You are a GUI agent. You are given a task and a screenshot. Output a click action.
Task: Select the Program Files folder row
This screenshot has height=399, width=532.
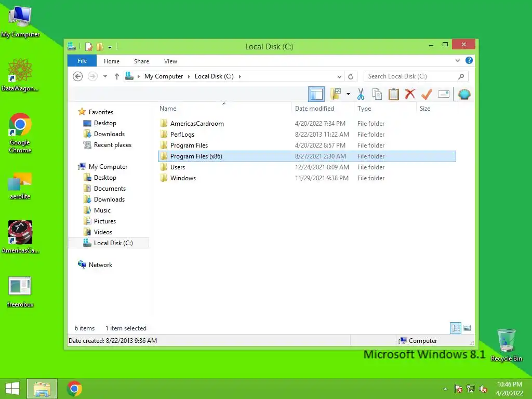click(307, 145)
